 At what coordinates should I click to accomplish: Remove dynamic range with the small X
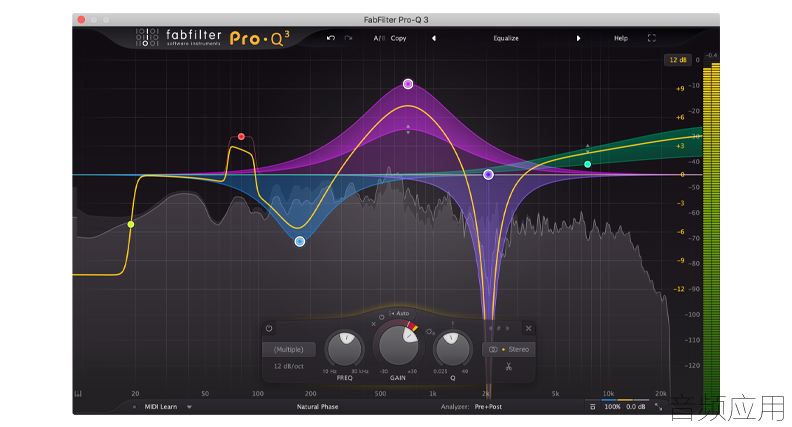tap(374, 324)
